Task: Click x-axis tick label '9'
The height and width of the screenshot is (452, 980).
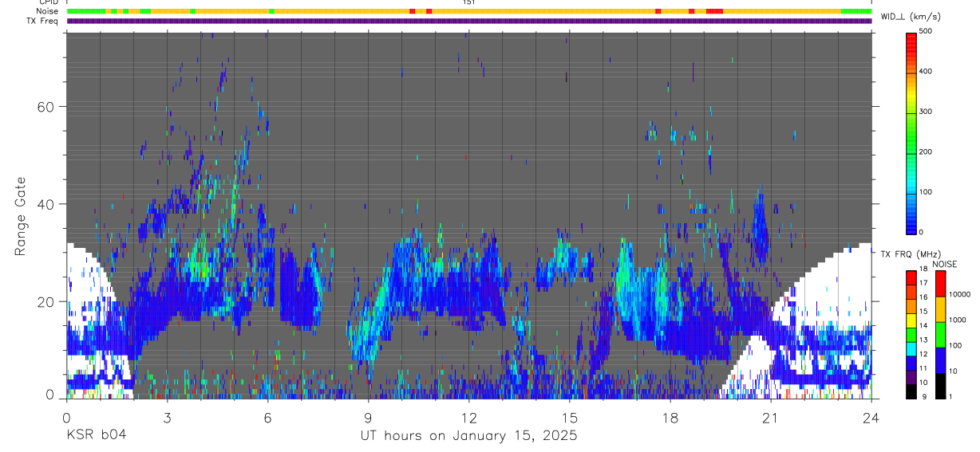Action: point(368,418)
